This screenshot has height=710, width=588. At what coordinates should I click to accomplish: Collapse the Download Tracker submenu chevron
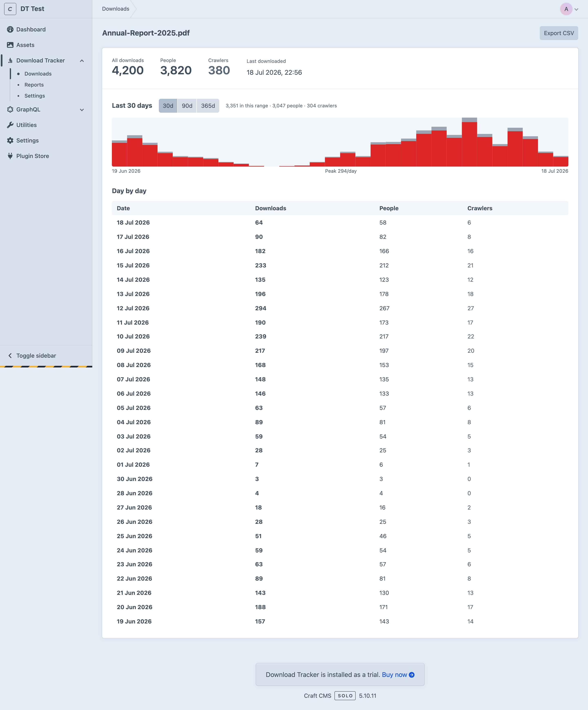point(82,61)
